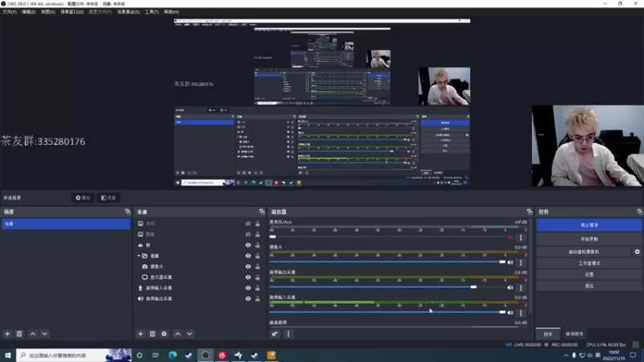Open options menu for 摄像头 audio channel
Viewport: 644px width, 362px height.
point(521,263)
